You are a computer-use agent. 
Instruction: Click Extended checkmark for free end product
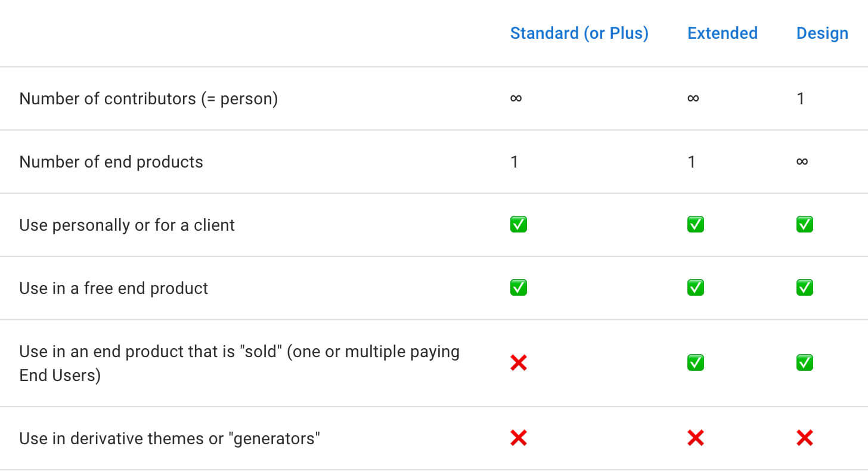click(x=696, y=288)
